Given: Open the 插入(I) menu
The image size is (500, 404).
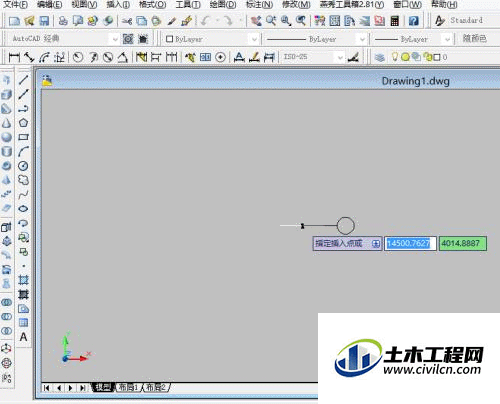Looking at the screenshot, I should point(118,5).
